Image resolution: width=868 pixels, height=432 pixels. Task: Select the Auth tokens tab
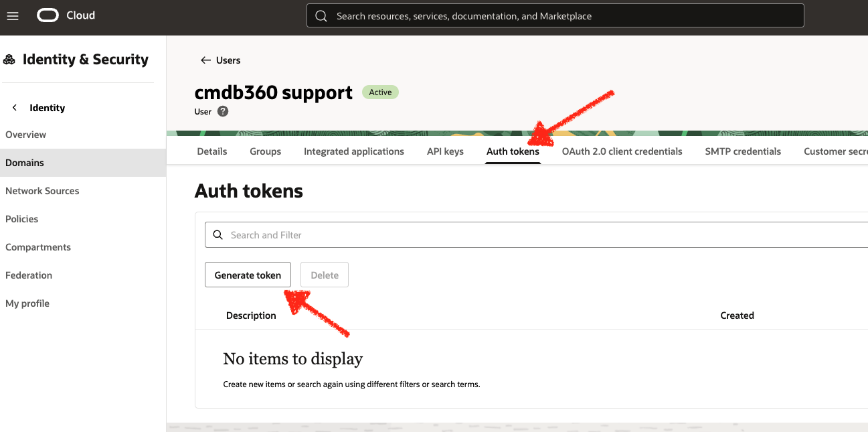pos(513,151)
